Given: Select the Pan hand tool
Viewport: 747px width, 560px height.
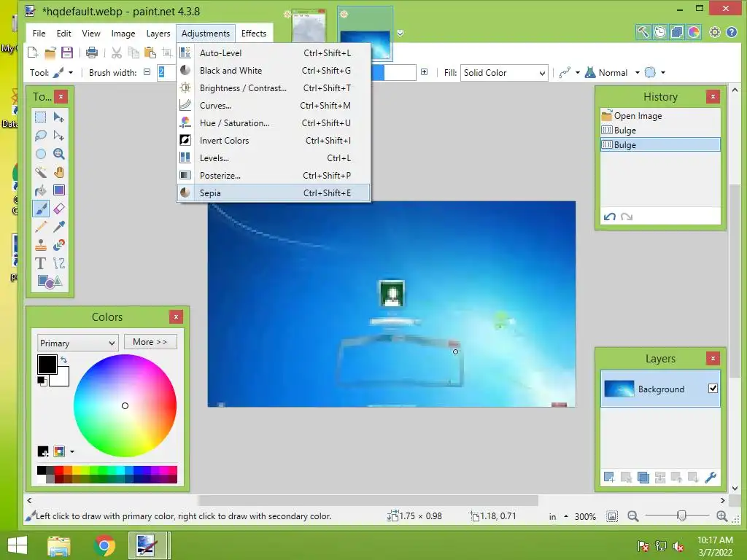Looking at the screenshot, I should pyautogui.click(x=59, y=172).
